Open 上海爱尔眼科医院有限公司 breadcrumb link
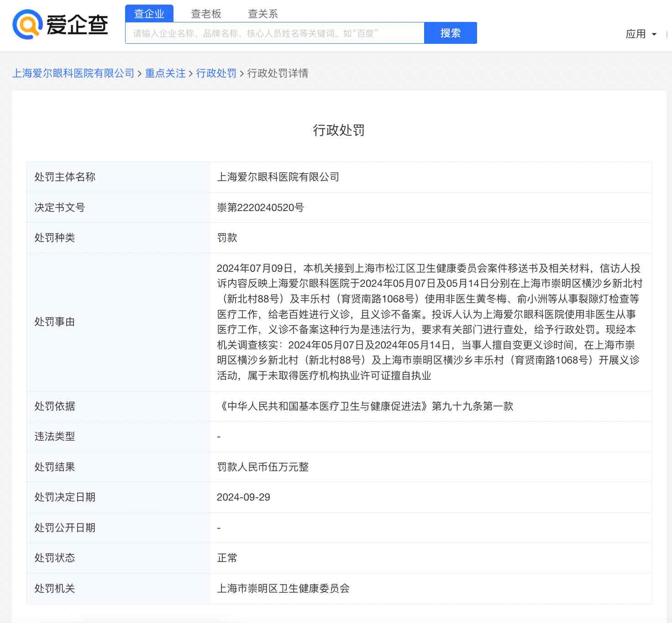 [73, 73]
